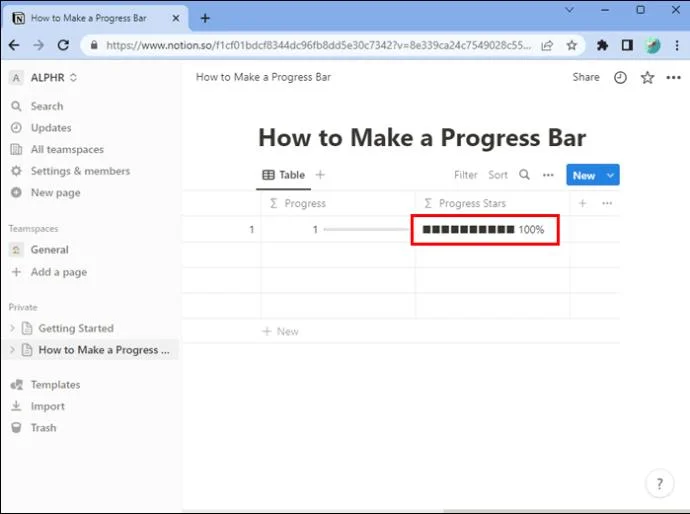Open Updates in sidebar

[x=51, y=128]
